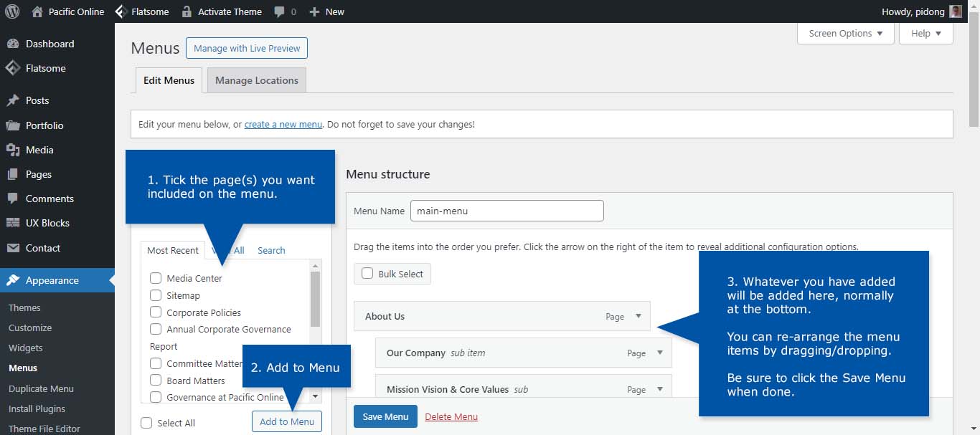Tick the Media Center checkbox
980x435 pixels.
[156, 278]
